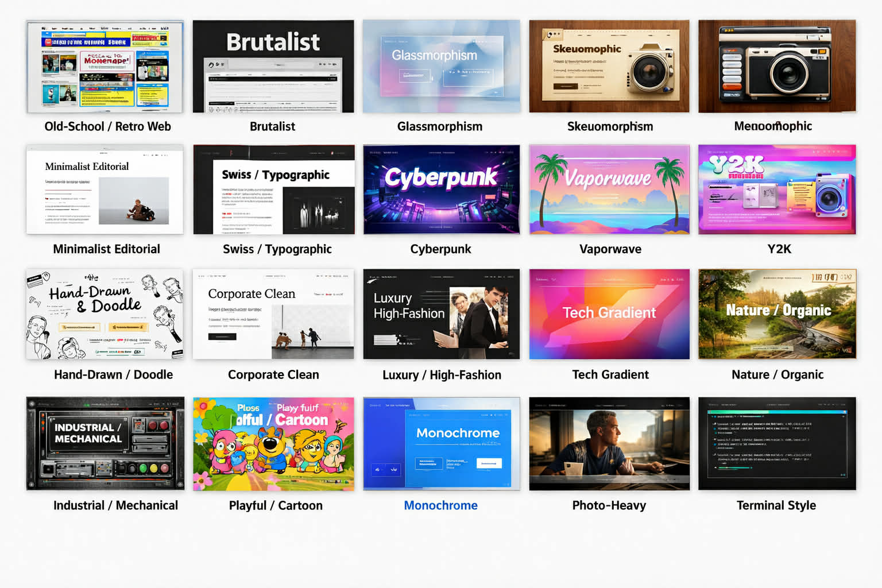The height and width of the screenshot is (588, 882).
Task: Pick the Luxury / High-Fashion style preview
Action: (x=440, y=314)
